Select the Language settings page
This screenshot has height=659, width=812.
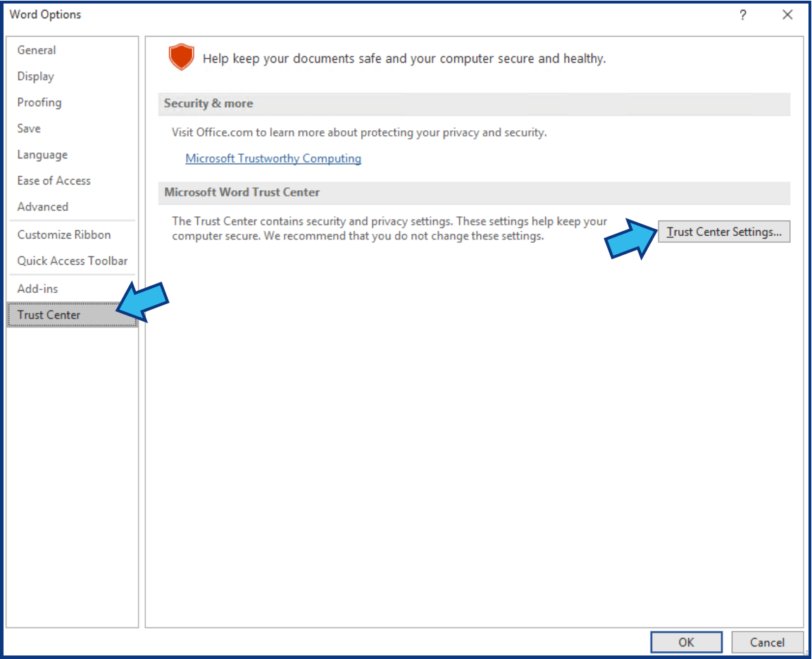click(42, 154)
